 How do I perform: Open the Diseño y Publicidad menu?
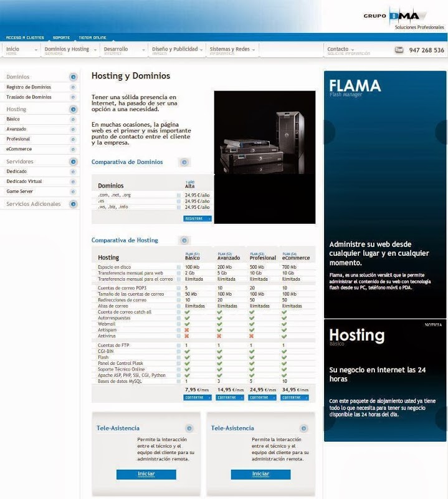[x=175, y=49]
